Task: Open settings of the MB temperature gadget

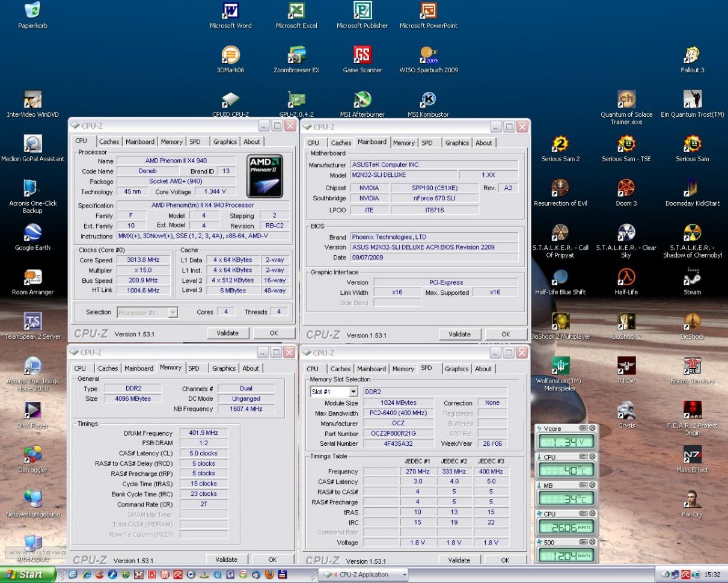Action: 583,485
